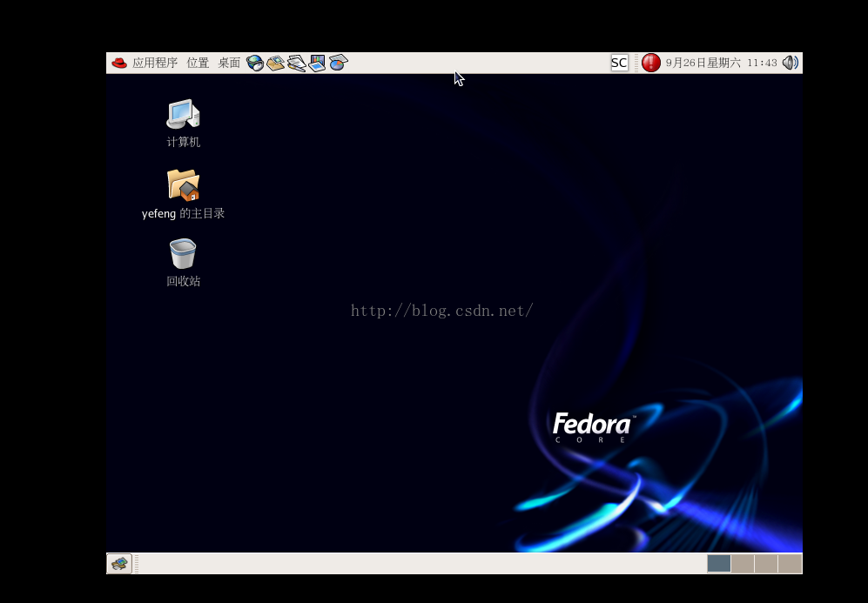Open the 桌面 (Desktop) menu

(229, 63)
